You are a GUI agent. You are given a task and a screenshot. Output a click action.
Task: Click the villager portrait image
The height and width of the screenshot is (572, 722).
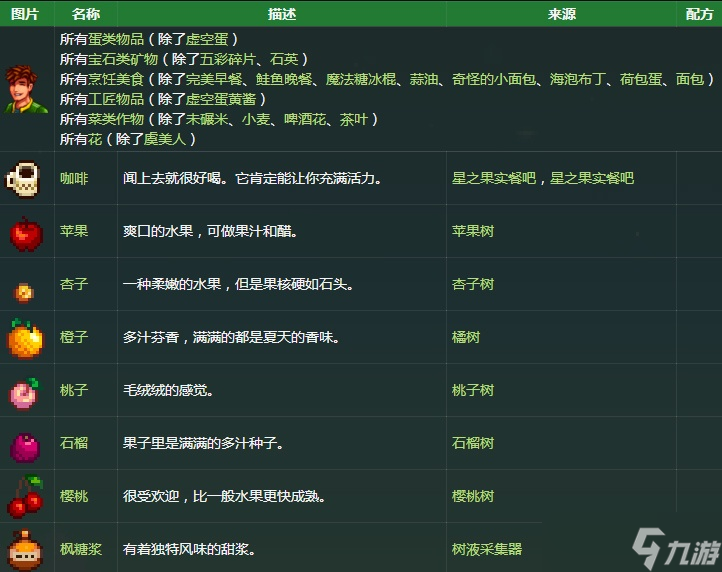click(x=26, y=89)
